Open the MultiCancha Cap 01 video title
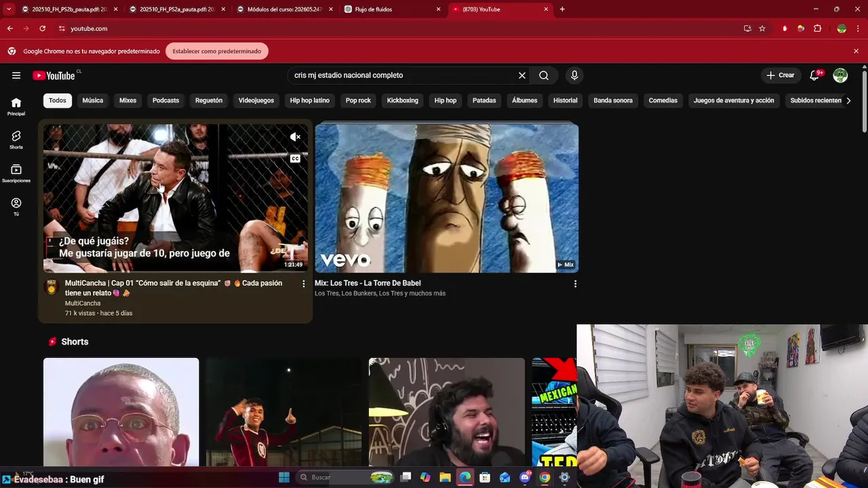 [x=174, y=288]
